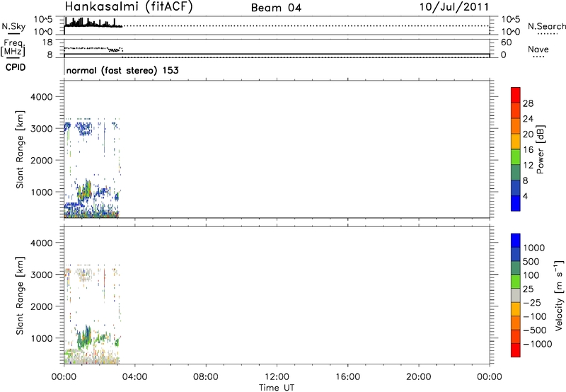Click the 'Nave' legend label
The height and width of the screenshot is (392, 566).
coord(538,49)
